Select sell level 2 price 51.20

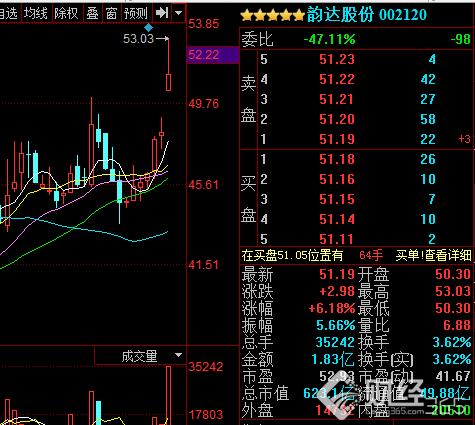pos(337,119)
